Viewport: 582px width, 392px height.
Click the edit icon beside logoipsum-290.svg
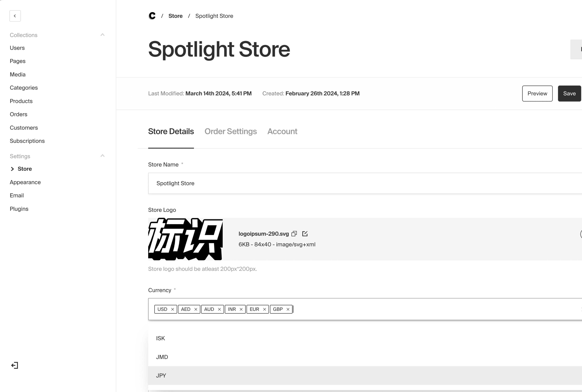point(305,234)
